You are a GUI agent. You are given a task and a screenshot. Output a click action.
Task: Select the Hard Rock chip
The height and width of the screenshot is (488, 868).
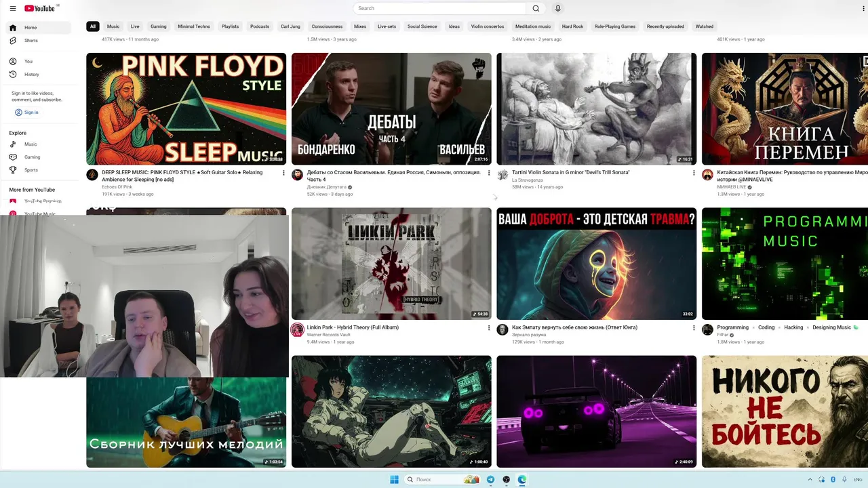click(573, 26)
